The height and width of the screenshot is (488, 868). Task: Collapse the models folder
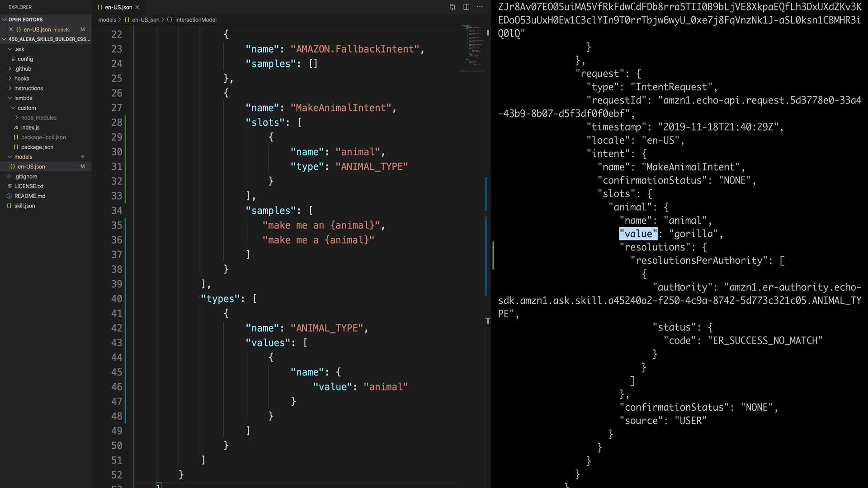[x=23, y=157]
